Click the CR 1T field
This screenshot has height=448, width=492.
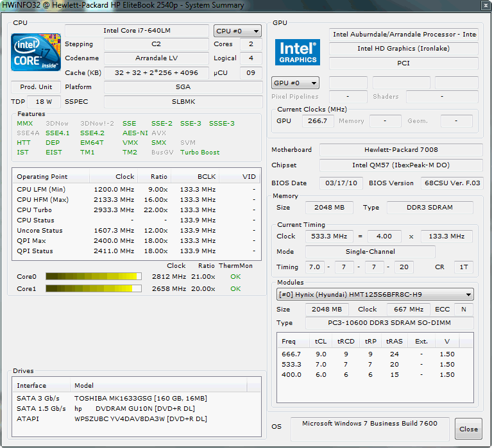pyautogui.click(x=463, y=267)
